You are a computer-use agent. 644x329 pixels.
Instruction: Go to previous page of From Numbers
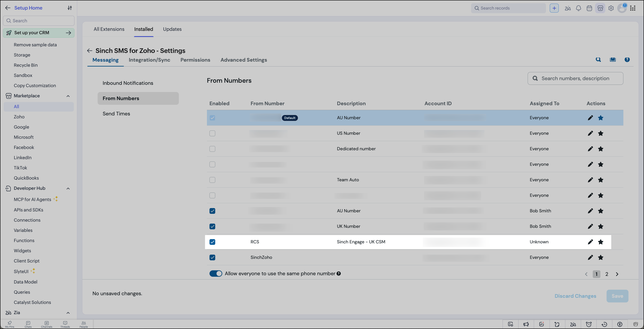pos(586,274)
